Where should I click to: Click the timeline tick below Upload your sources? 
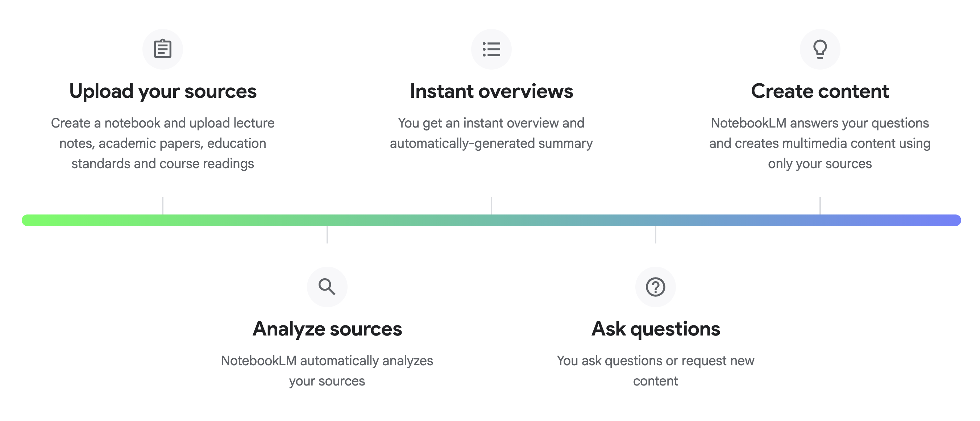tap(162, 205)
